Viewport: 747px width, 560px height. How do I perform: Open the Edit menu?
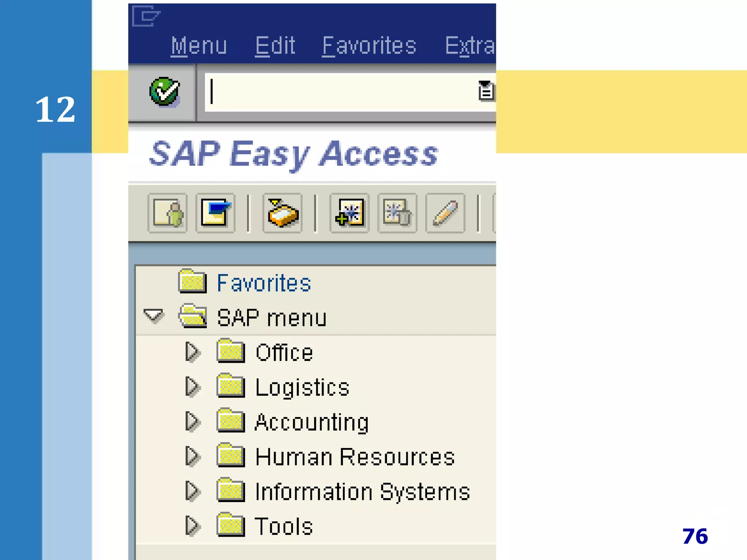point(275,46)
